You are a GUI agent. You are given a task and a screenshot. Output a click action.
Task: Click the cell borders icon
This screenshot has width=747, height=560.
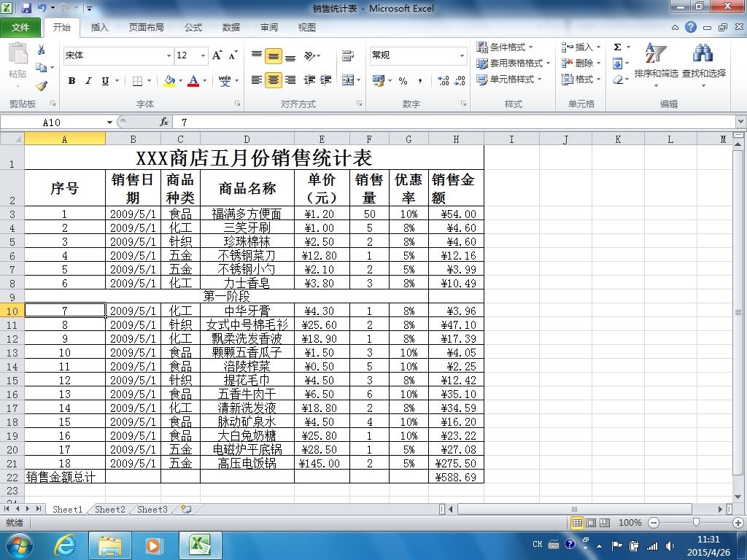(137, 81)
